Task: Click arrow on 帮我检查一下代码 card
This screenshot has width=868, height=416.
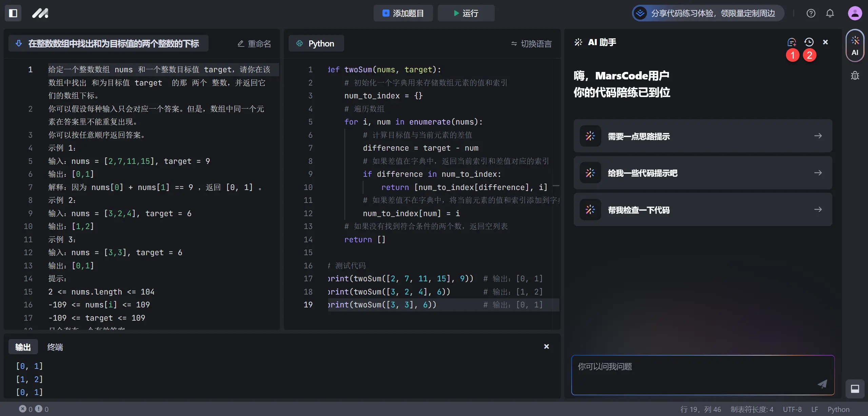Action: (818, 209)
